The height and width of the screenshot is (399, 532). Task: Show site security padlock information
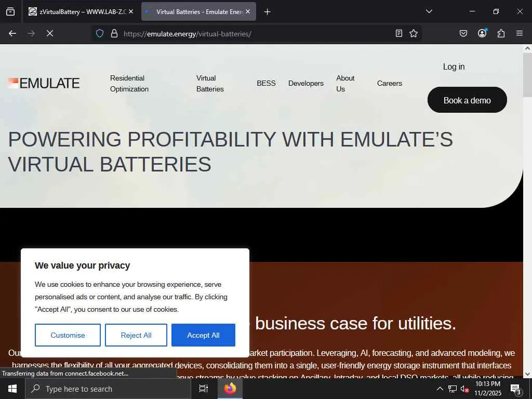click(x=114, y=33)
